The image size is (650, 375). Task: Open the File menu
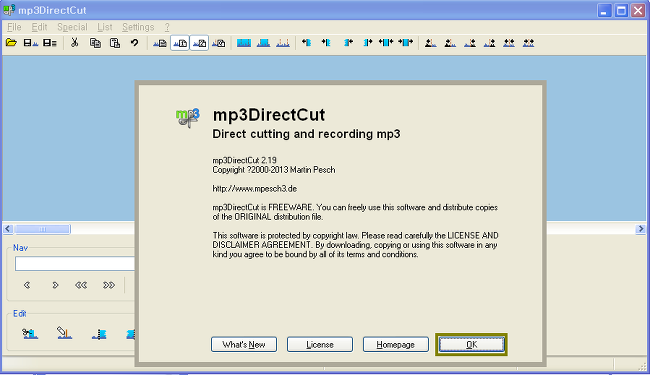coord(14,27)
